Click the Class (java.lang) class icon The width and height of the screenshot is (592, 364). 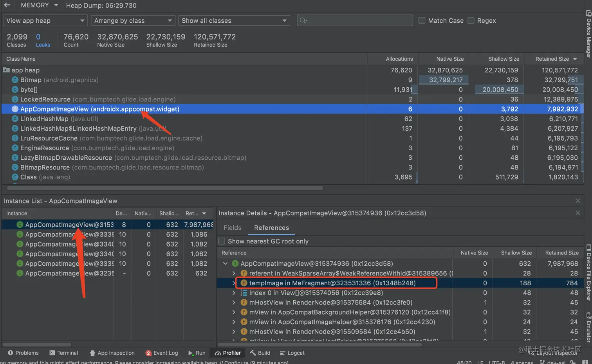[15, 177]
